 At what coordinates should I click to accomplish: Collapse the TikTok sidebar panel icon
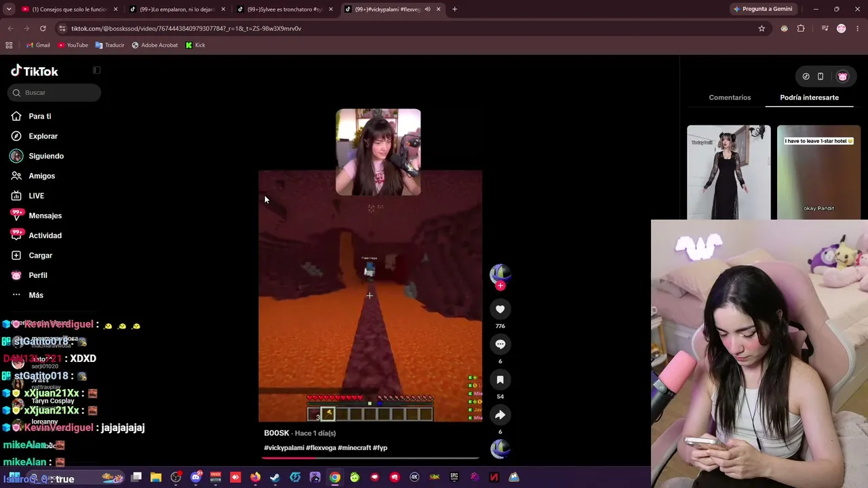click(97, 70)
